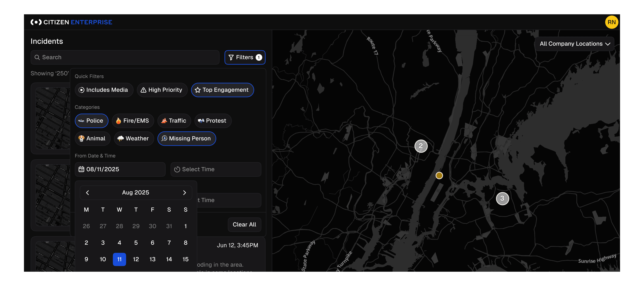Screen dimensions: 644x286
Task: Click the calendar icon in From Date field
Action: [81, 169]
